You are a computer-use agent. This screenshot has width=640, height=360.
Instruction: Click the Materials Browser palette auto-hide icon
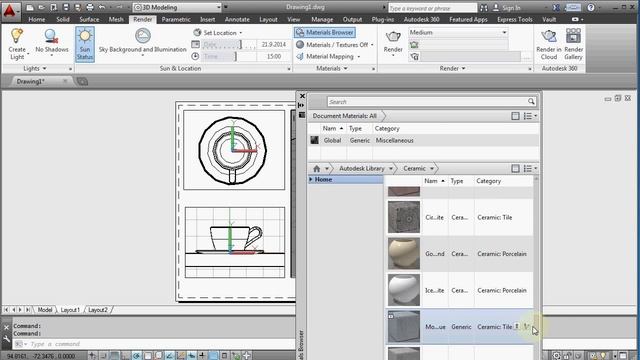coord(301,105)
